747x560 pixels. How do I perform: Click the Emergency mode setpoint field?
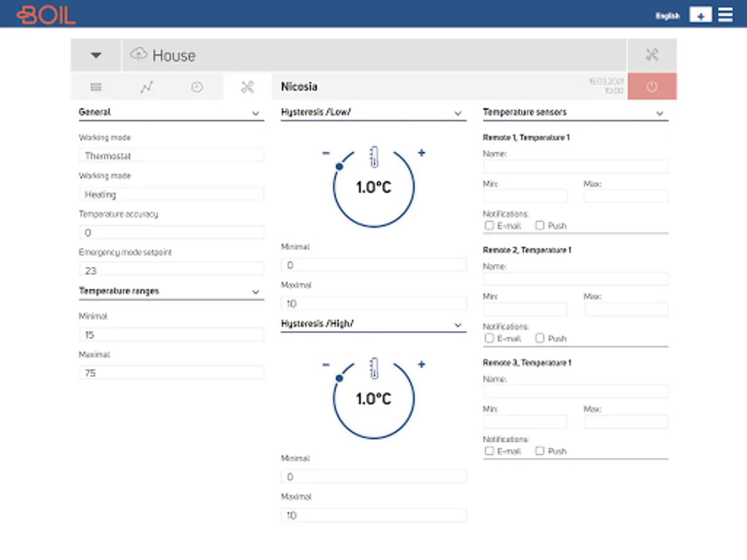pos(171,270)
